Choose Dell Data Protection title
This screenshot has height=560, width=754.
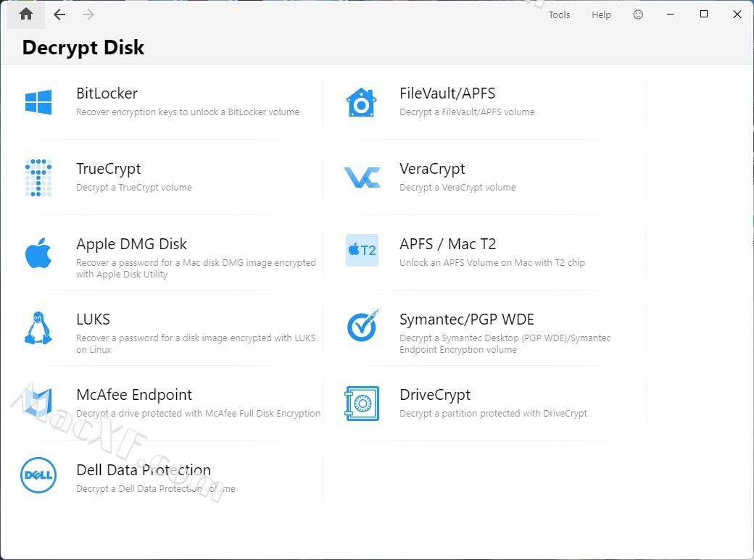144,469
